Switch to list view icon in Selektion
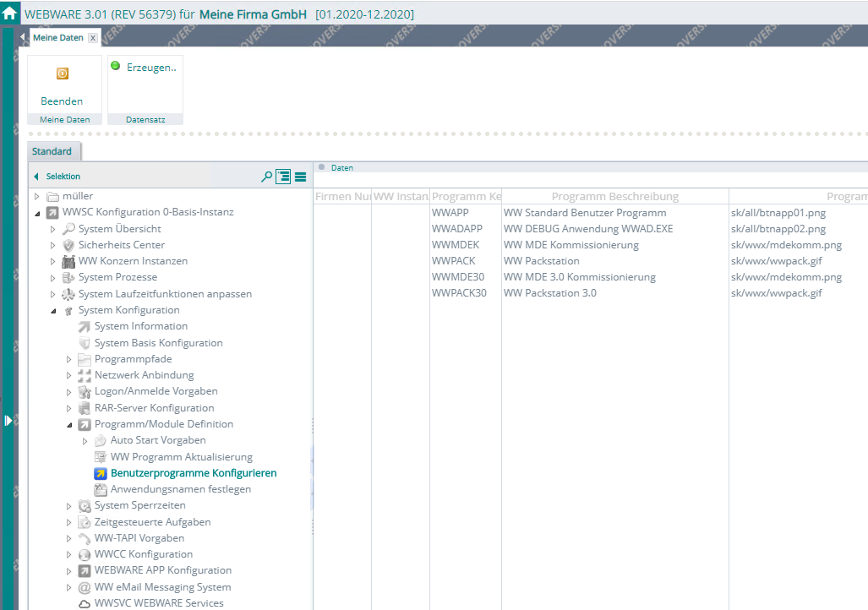Image resolution: width=868 pixels, height=610 pixels. pyautogui.click(x=300, y=177)
